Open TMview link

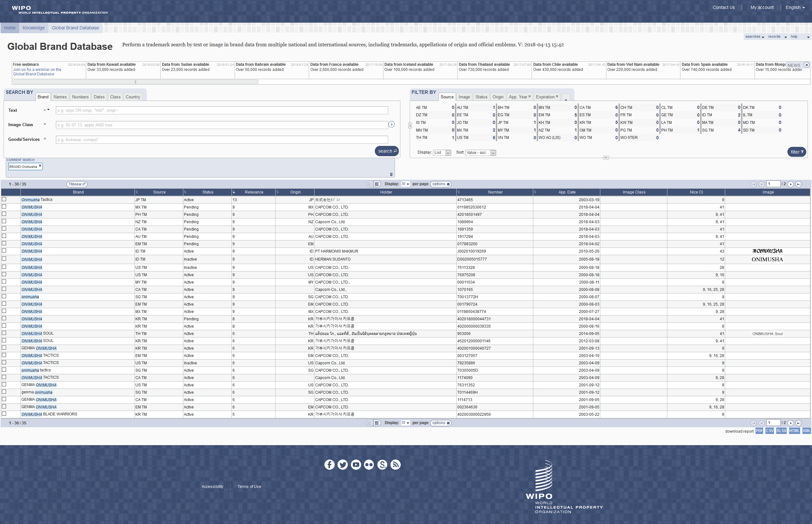tap(77, 184)
